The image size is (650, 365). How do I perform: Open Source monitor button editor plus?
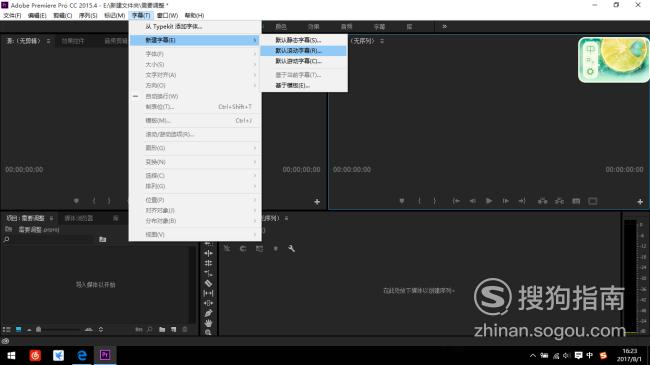click(x=317, y=202)
